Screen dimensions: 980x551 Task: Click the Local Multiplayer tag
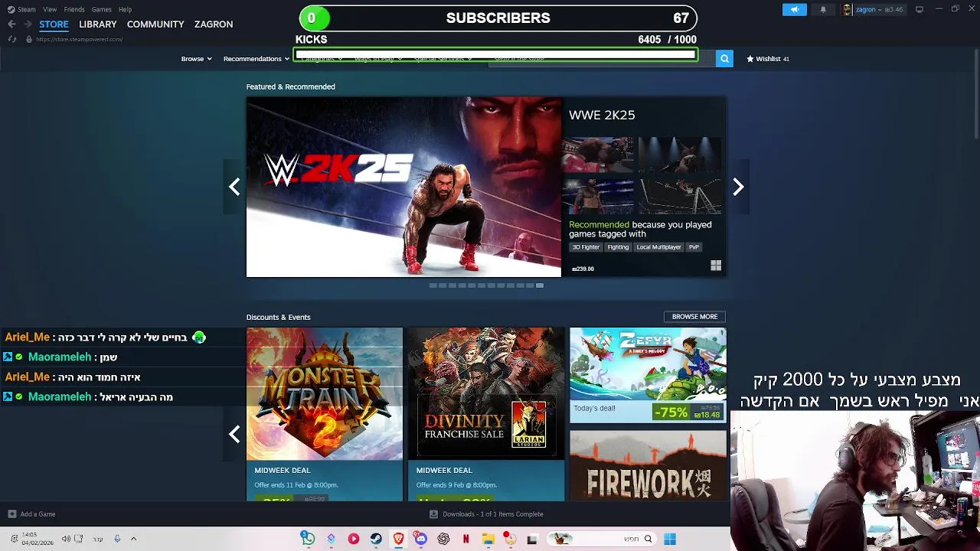pyautogui.click(x=658, y=247)
